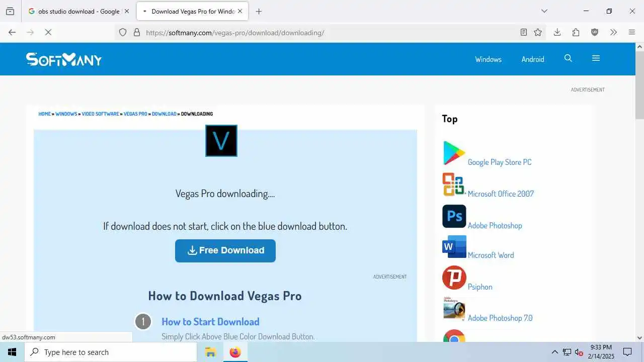Click the vertical scrollbar thumb

pos(639,85)
